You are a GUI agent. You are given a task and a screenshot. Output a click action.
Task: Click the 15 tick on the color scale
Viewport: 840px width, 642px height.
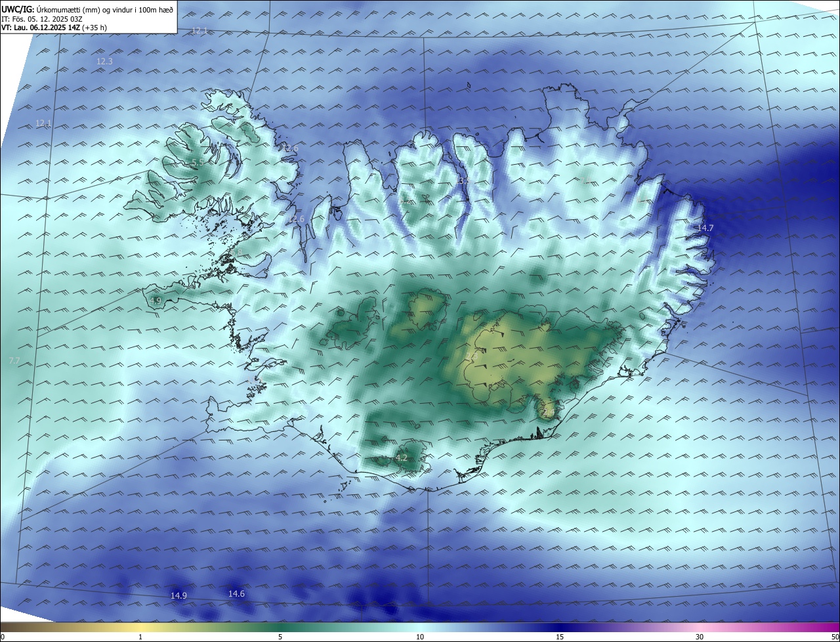(x=560, y=637)
